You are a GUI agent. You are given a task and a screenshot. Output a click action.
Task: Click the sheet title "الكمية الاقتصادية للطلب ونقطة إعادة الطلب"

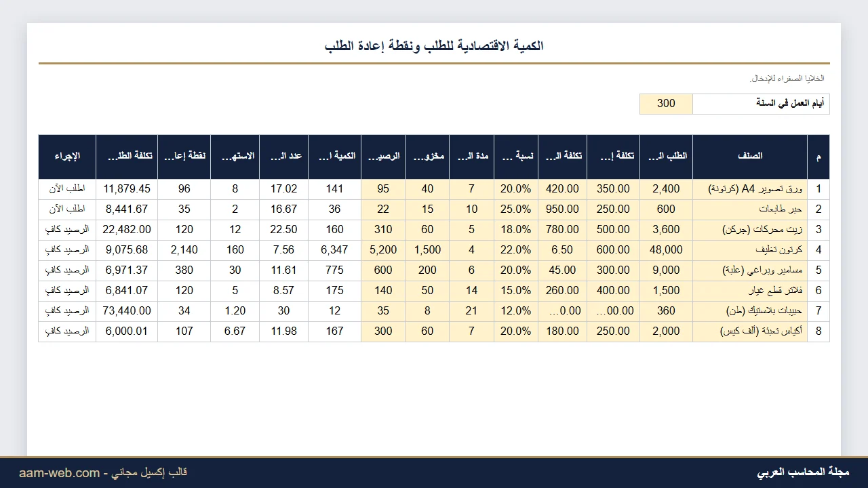pos(434,46)
